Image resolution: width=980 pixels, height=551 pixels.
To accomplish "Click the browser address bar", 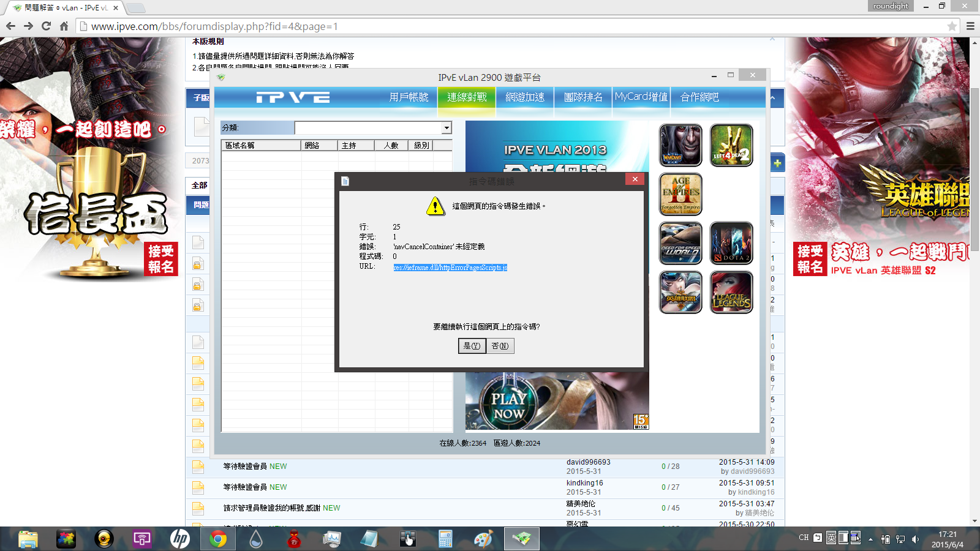I will 490,26.
